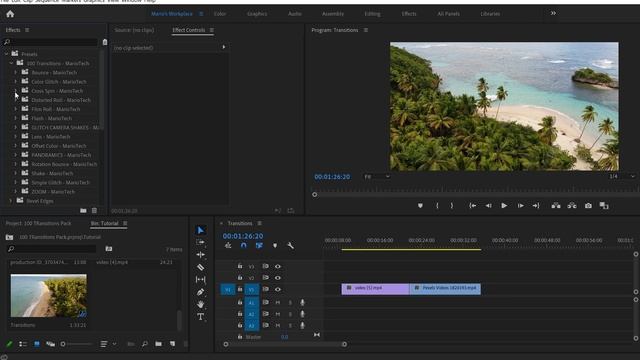Select the Pen tool
Viewport: 640px width, 360px height.
200,292
